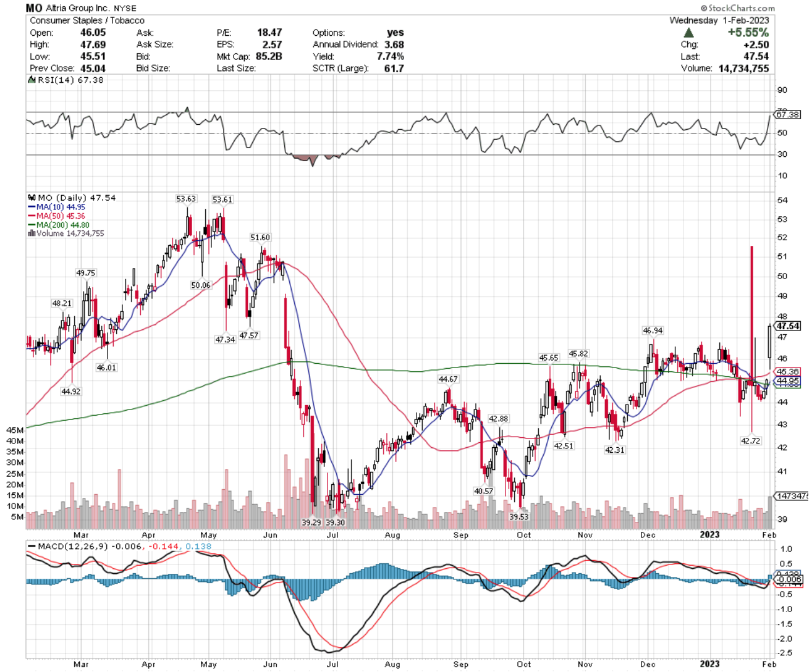Screen dimensions: 812x672
Task: Click the RSI(14) 67.38 indicator label
Action: tap(66, 80)
